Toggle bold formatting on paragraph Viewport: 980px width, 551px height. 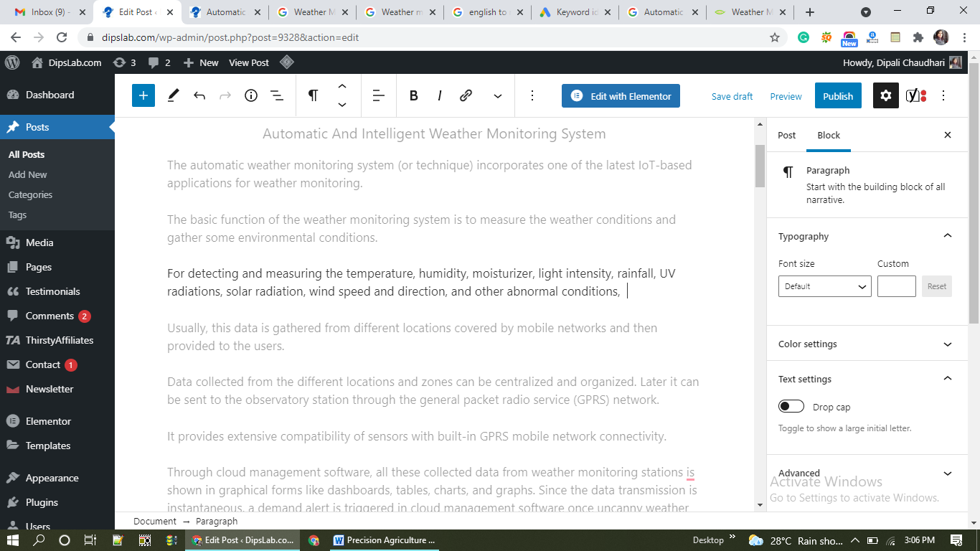(x=413, y=95)
